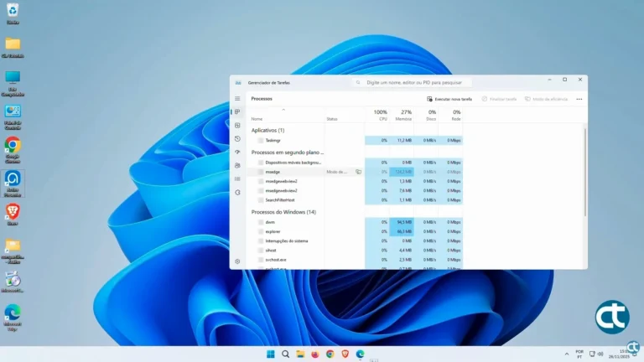Image resolution: width=644 pixels, height=362 pixels.
Task: Select the Taskmgr process row
Action: pyautogui.click(x=356, y=141)
